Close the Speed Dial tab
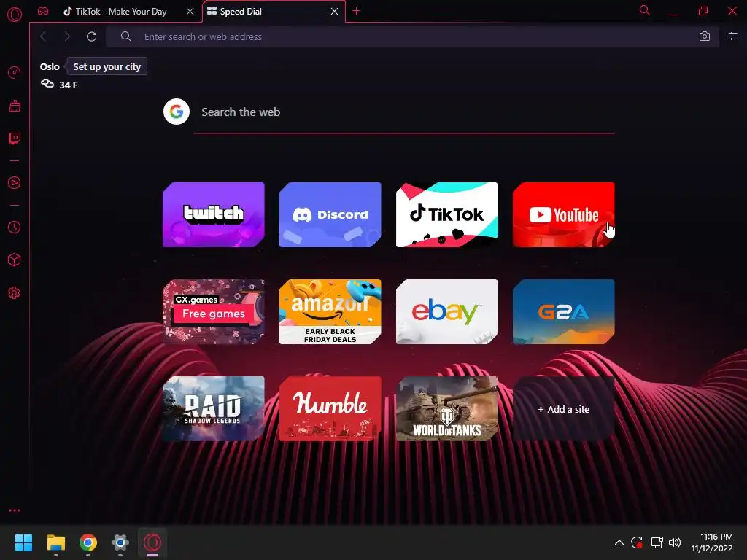Image resolution: width=747 pixels, height=560 pixels. [x=334, y=12]
